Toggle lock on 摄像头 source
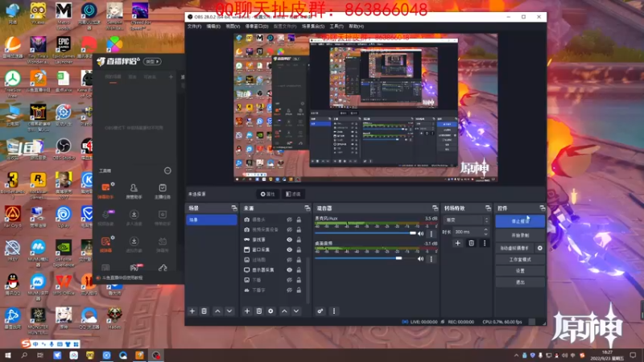The image size is (644, 362). (299, 220)
